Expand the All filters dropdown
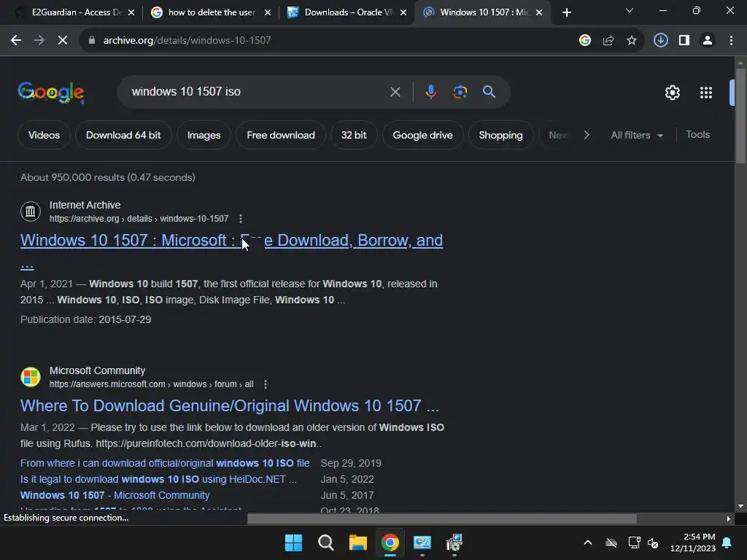The image size is (747, 560). [x=637, y=135]
